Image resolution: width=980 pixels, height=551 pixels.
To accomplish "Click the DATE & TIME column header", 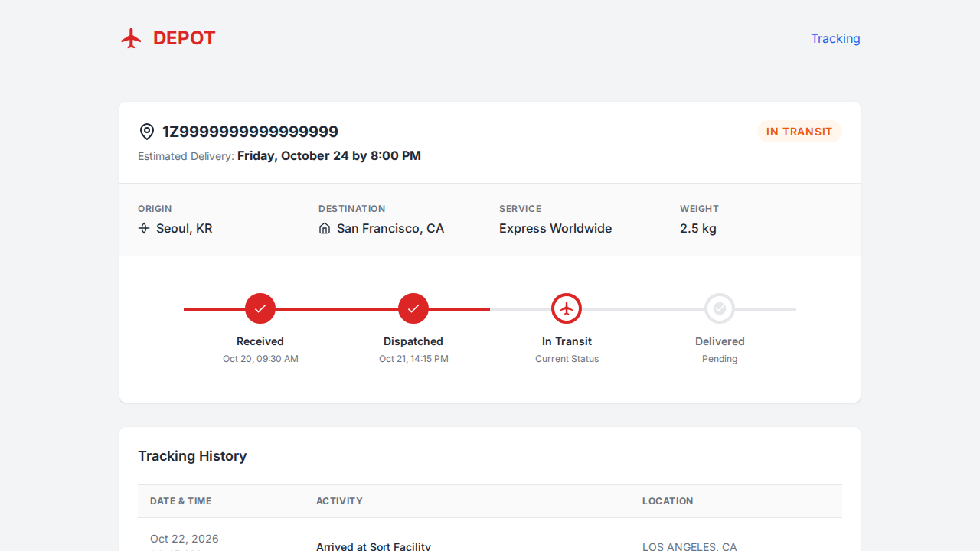I will (181, 501).
